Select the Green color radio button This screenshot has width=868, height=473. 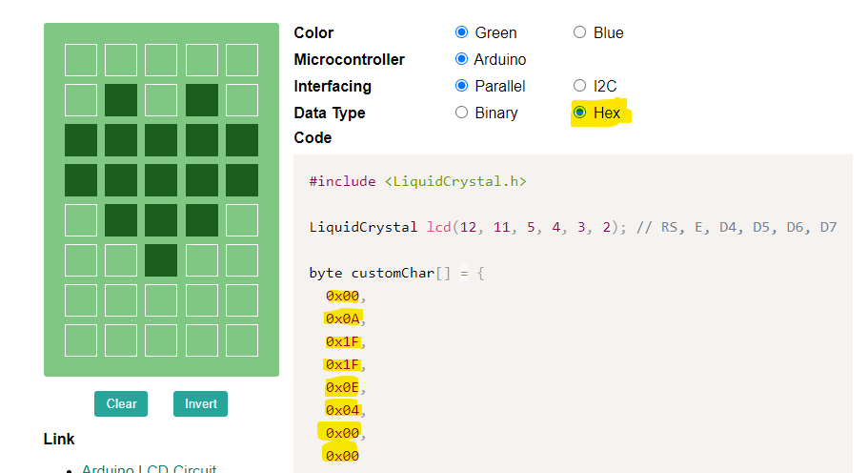[463, 32]
